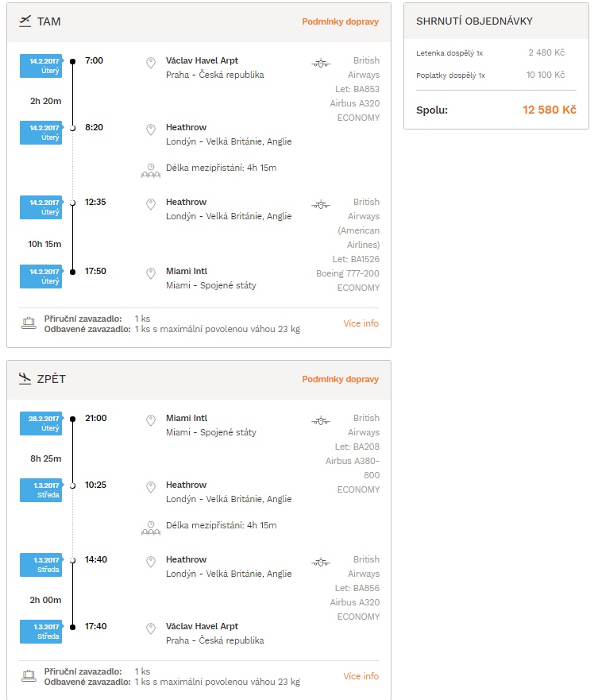Viewport: 594px width, 700px height.
Task: Click the layover waiting icon in return section
Action: 151,528
